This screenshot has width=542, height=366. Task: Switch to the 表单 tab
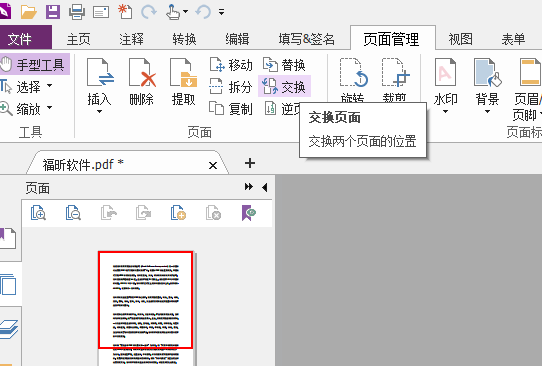point(513,39)
